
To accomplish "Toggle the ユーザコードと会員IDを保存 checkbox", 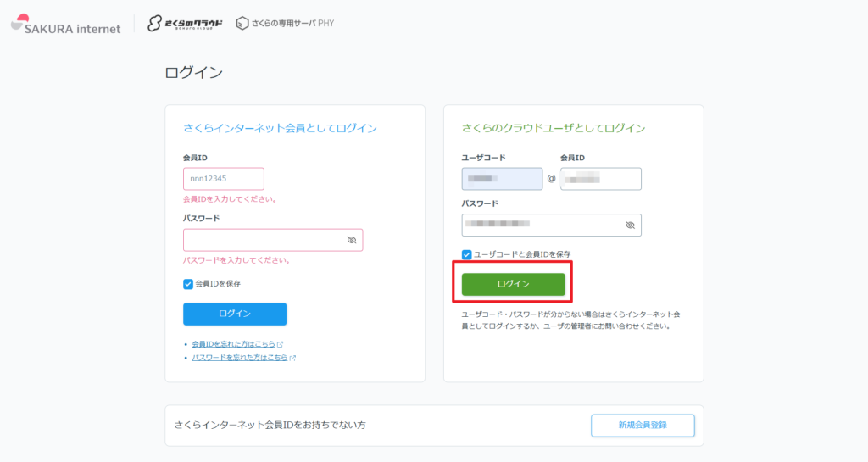I will pos(467,254).
